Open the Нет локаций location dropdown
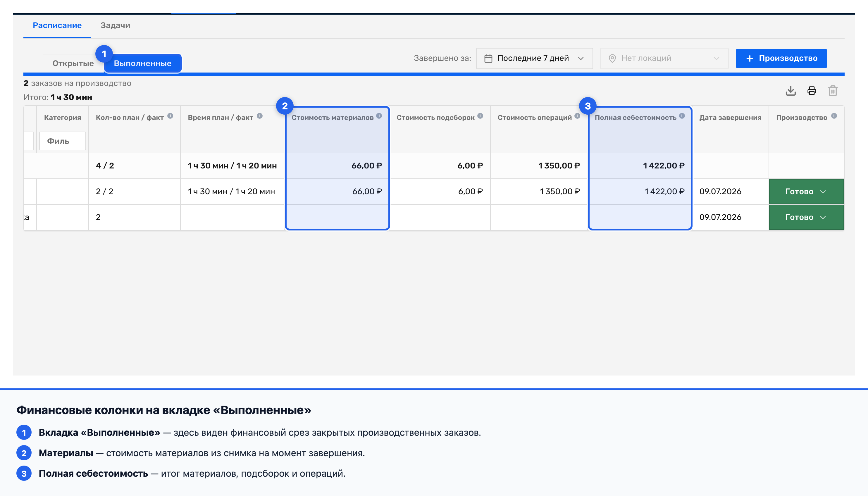The image size is (868, 496). pyautogui.click(x=664, y=58)
